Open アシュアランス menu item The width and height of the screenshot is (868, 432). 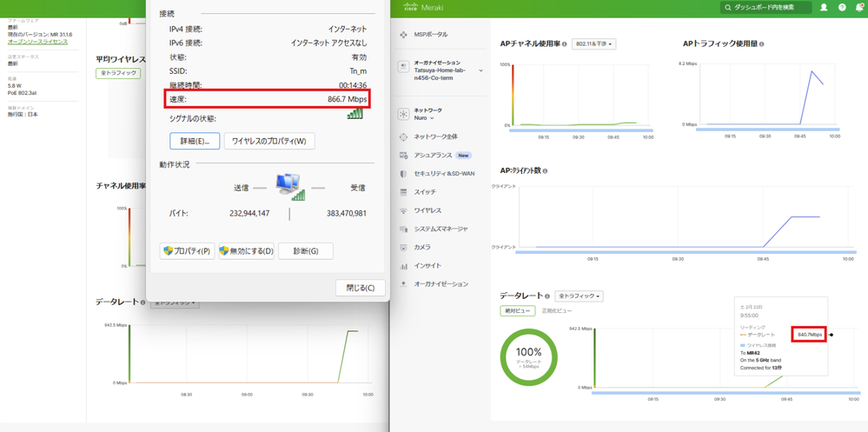(433, 156)
